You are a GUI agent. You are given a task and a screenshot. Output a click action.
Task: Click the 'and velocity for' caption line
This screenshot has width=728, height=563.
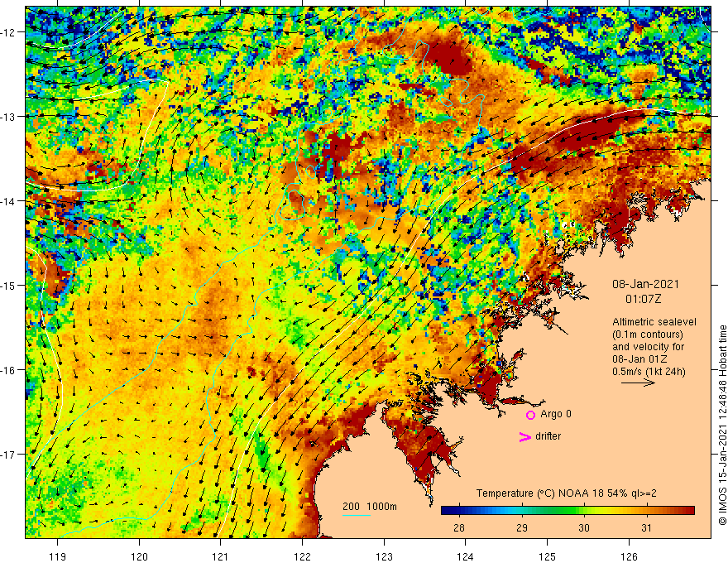[x=648, y=347]
